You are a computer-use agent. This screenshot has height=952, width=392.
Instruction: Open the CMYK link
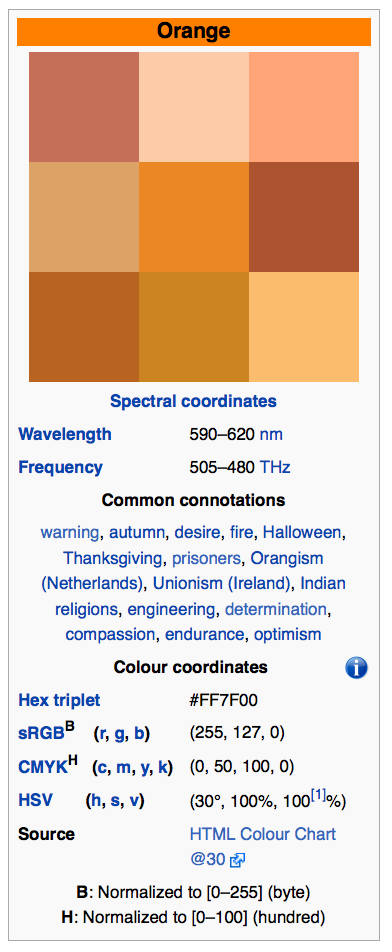tap(42, 767)
